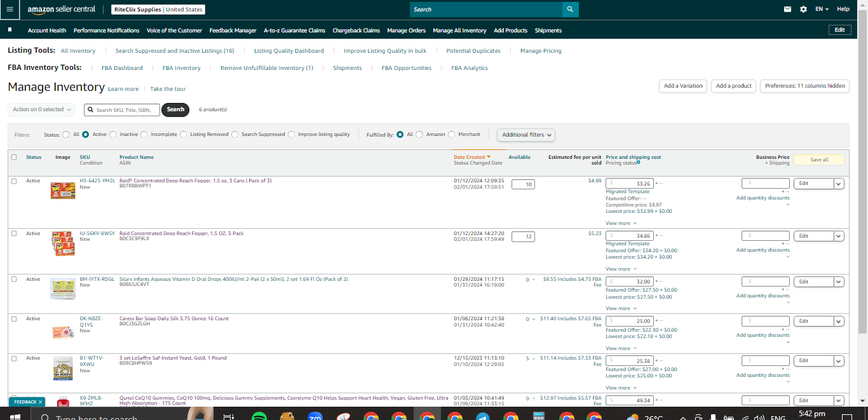Viewport: 868px width, 420px height.
Task: Select the checkbox for SKU BM-IYTX-RDGL
Action: pyautogui.click(x=14, y=279)
